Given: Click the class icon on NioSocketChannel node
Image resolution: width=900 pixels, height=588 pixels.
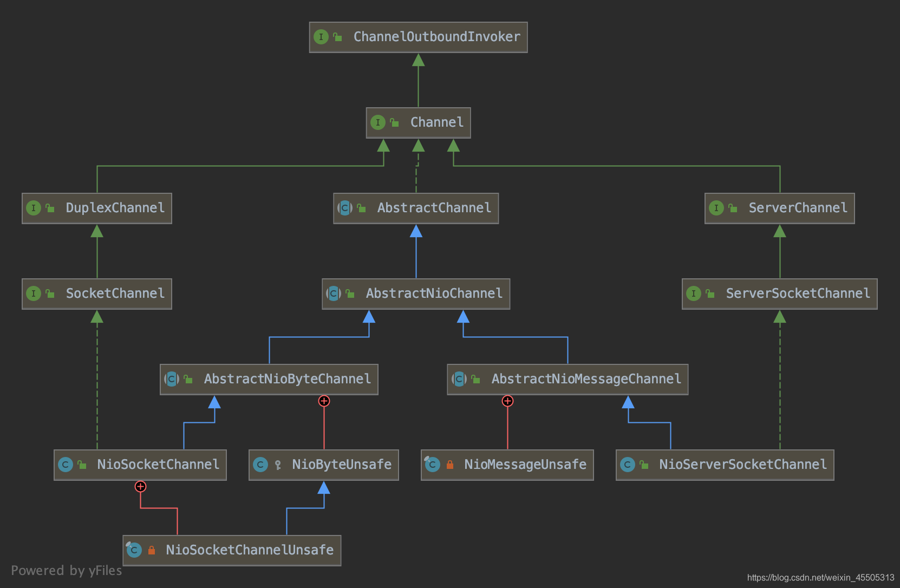Looking at the screenshot, I should [x=66, y=465].
